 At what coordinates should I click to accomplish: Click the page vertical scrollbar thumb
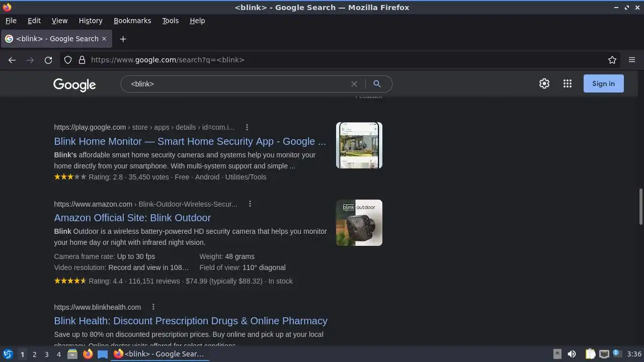pyautogui.click(x=640, y=207)
